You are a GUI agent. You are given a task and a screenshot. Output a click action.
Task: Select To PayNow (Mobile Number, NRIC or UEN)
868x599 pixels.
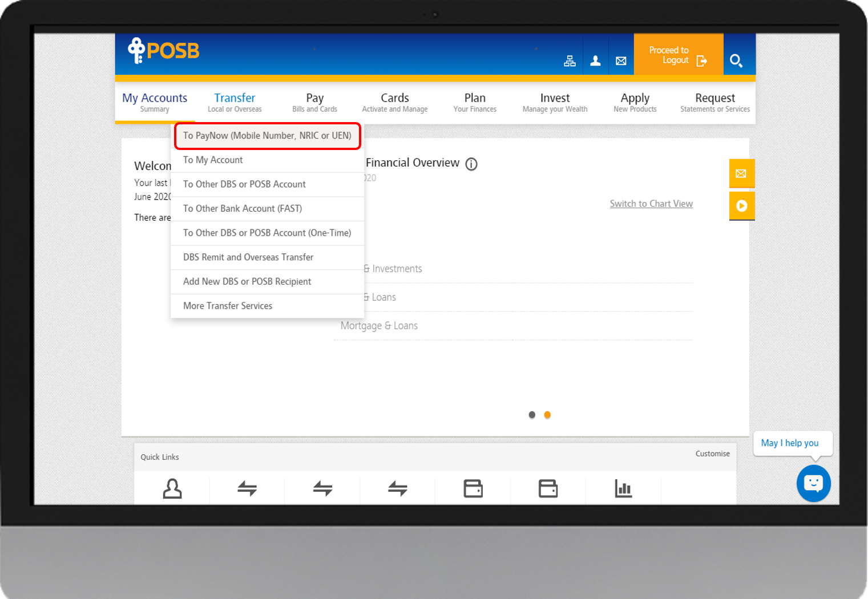pos(267,136)
